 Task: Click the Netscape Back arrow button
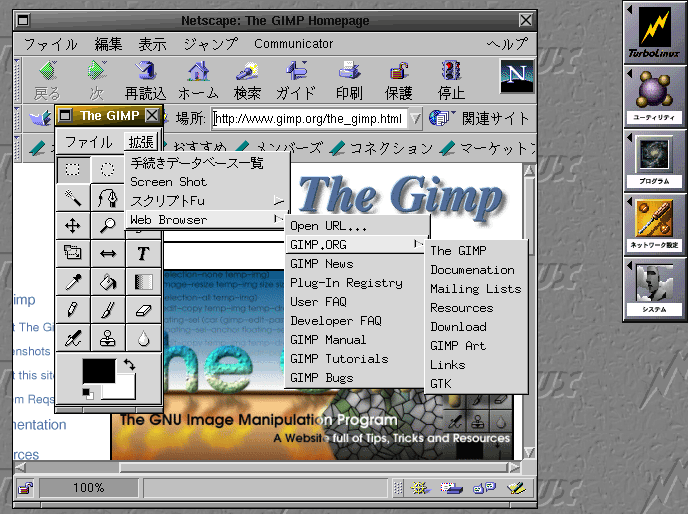tap(47, 81)
